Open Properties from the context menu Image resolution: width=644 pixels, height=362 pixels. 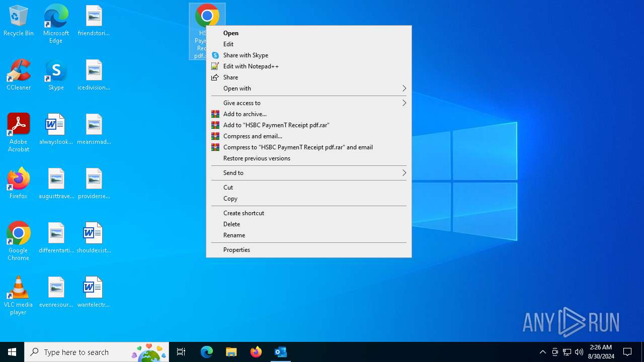(309, 250)
